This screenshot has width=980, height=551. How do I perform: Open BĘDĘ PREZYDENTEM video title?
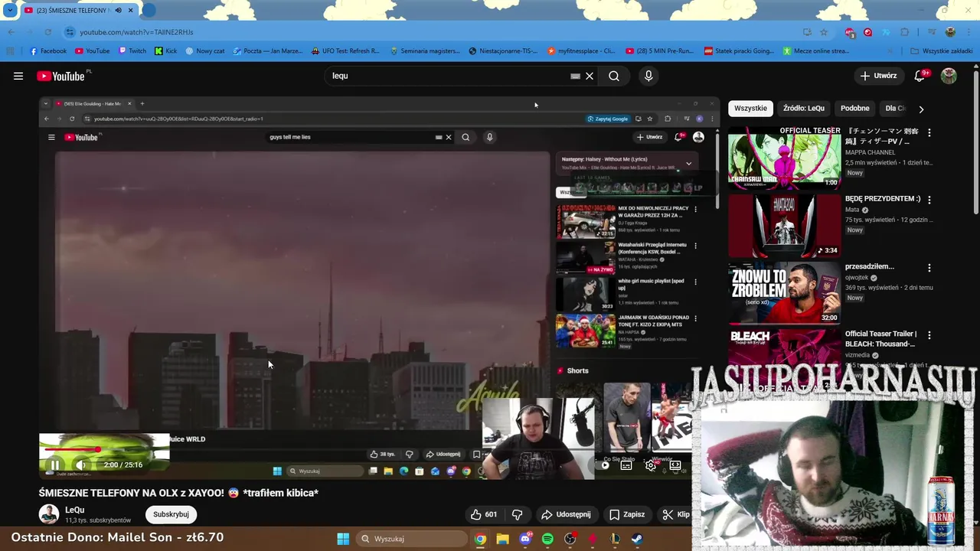click(x=883, y=199)
